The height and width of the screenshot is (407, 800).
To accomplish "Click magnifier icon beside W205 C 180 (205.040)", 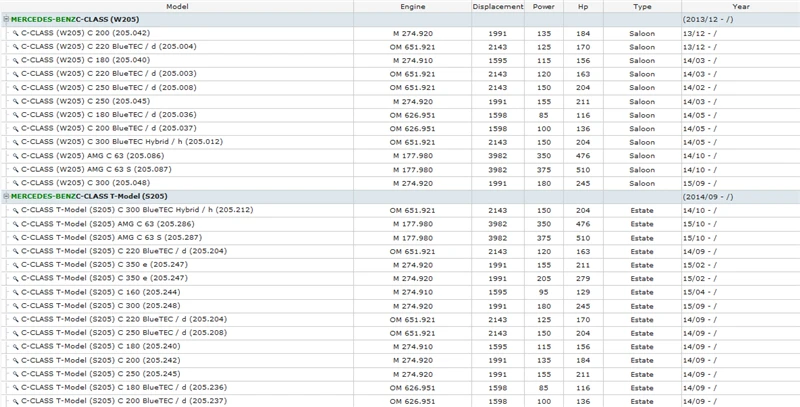I will pyautogui.click(x=15, y=60).
